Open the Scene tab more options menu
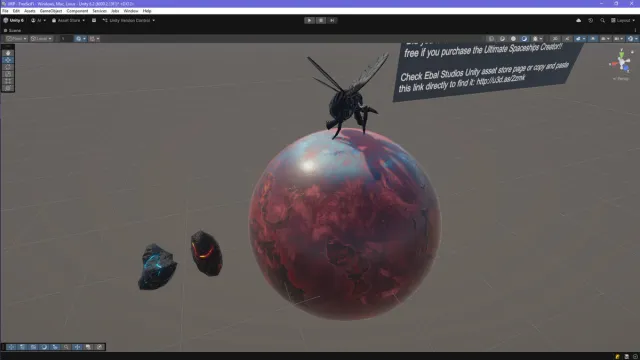Image resolution: width=640 pixels, height=360 pixels. click(x=635, y=30)
